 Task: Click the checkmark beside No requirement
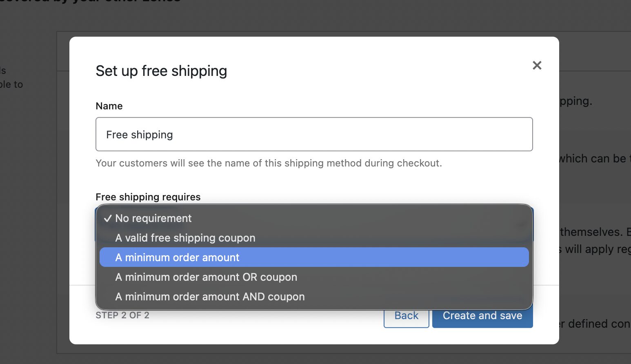(107, 219)
